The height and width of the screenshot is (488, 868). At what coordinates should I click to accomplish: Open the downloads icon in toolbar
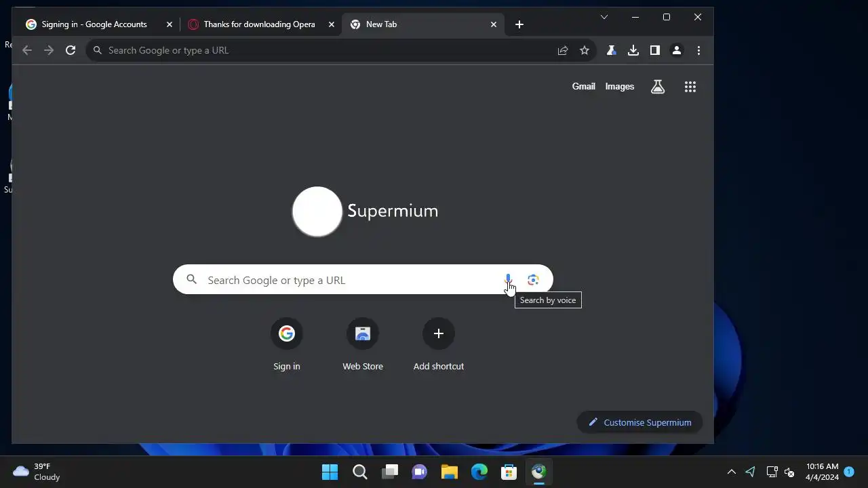click(x=633, y=50)
